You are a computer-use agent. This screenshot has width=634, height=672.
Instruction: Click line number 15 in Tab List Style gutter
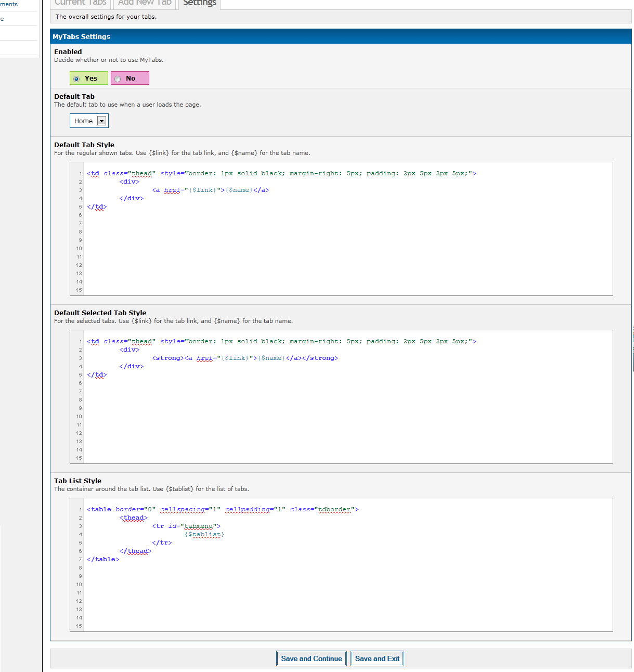(79, 626)
